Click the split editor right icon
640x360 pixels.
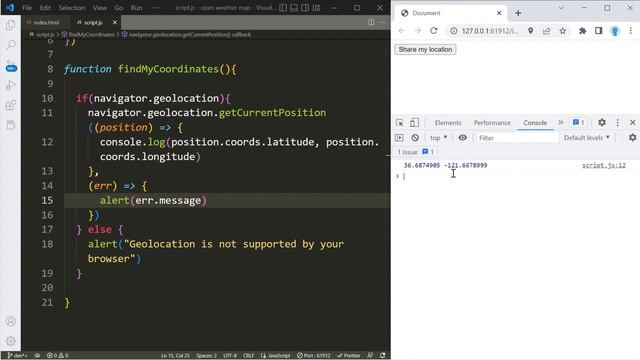coord(371,22)
